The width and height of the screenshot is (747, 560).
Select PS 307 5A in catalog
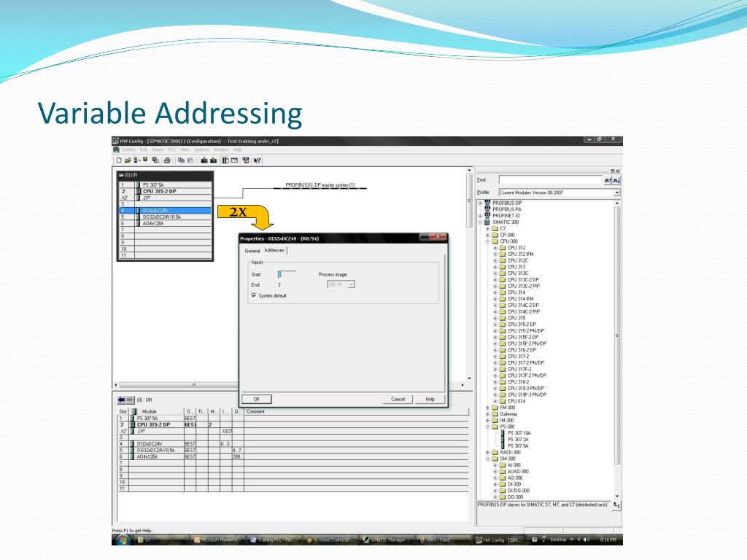tap(518, 446)
